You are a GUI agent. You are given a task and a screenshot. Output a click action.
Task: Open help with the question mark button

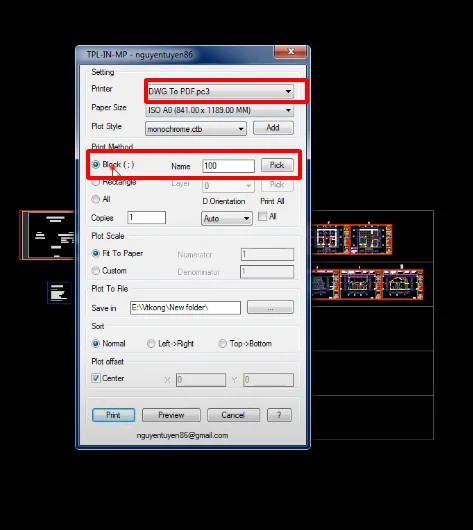(x=279, y=415)
